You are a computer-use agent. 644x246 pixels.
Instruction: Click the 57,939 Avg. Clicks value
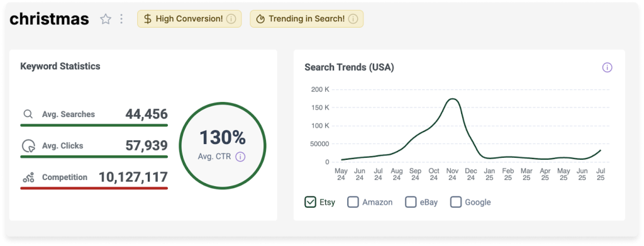pyautogui.click(x=147, y=146)
